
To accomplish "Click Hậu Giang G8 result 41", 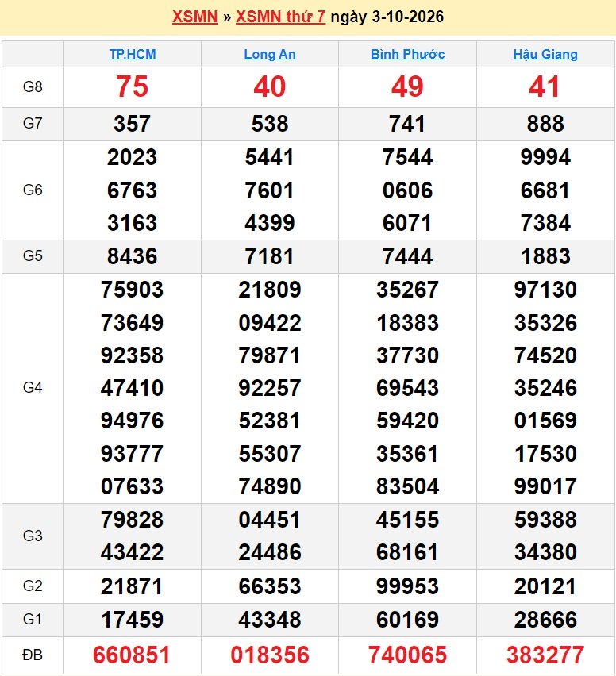I will 545,86.
